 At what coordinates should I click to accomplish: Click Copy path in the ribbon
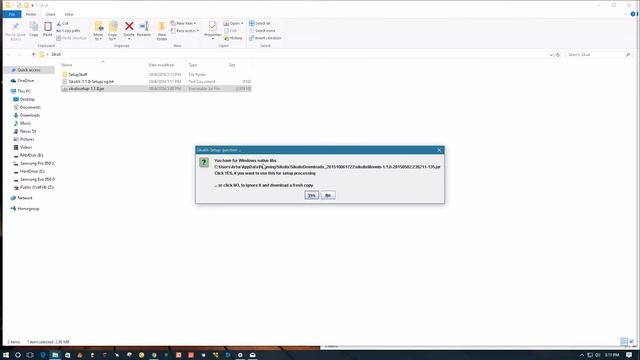[x=68, y=31]
